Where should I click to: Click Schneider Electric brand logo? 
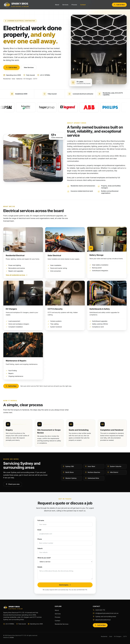tap(26, 107)
